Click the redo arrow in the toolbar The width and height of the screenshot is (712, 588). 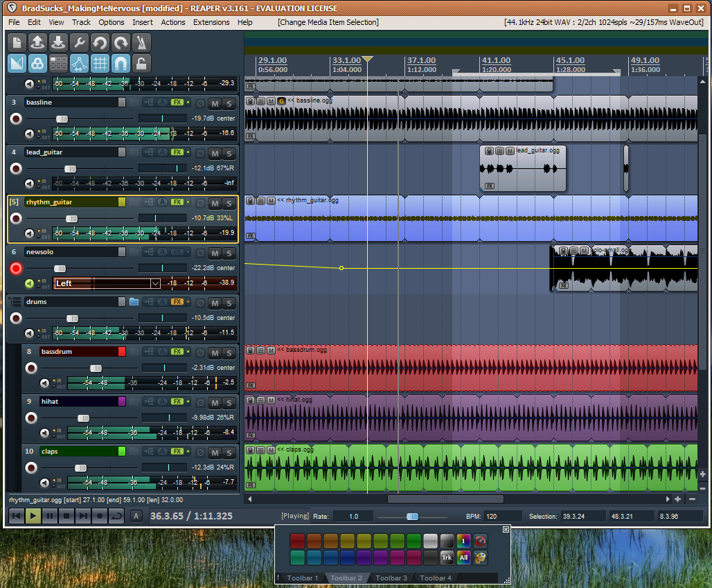[121, 43]
